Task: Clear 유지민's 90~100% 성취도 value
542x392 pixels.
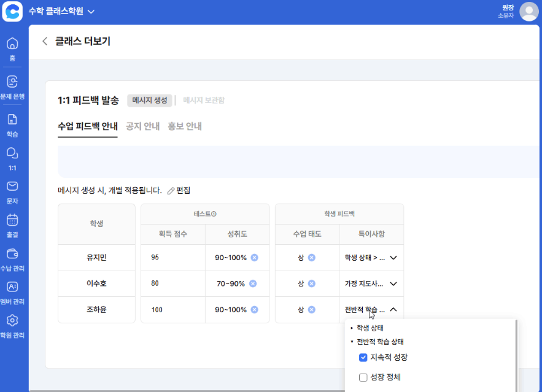Action: pos(254,258)
